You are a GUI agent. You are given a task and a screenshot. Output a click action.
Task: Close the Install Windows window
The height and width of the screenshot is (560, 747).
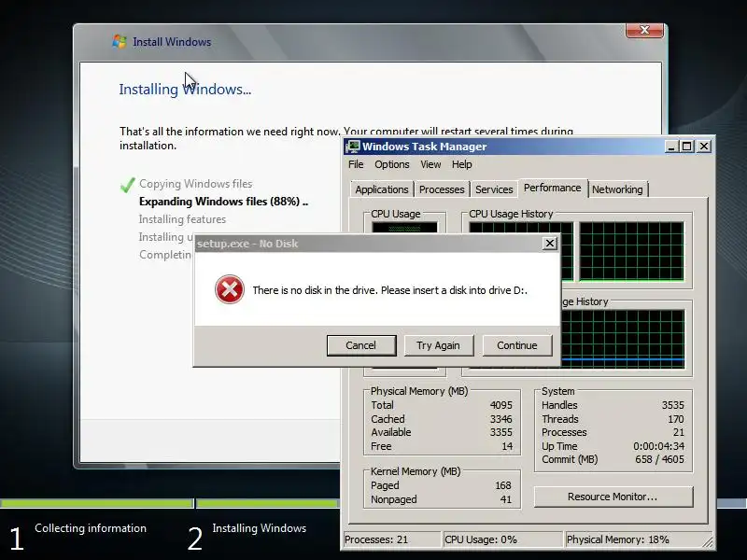[x=644, y=30]
